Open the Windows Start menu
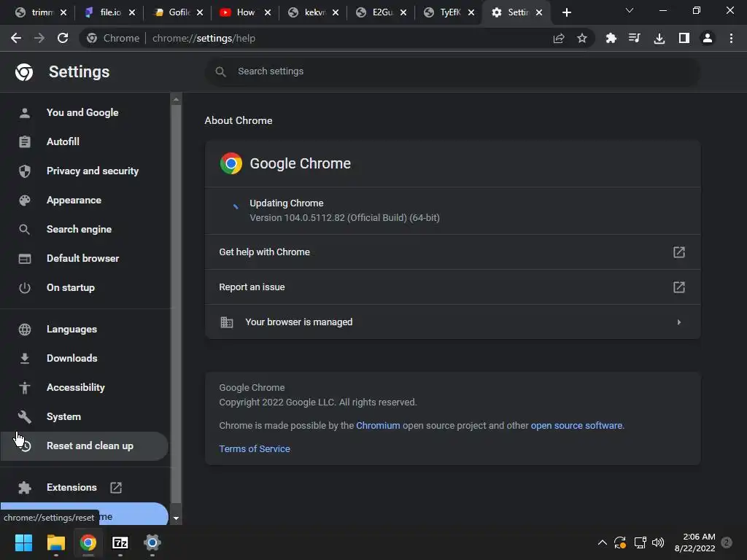The image size is (747, 560). pyautogui.click(x=23, y=542)
